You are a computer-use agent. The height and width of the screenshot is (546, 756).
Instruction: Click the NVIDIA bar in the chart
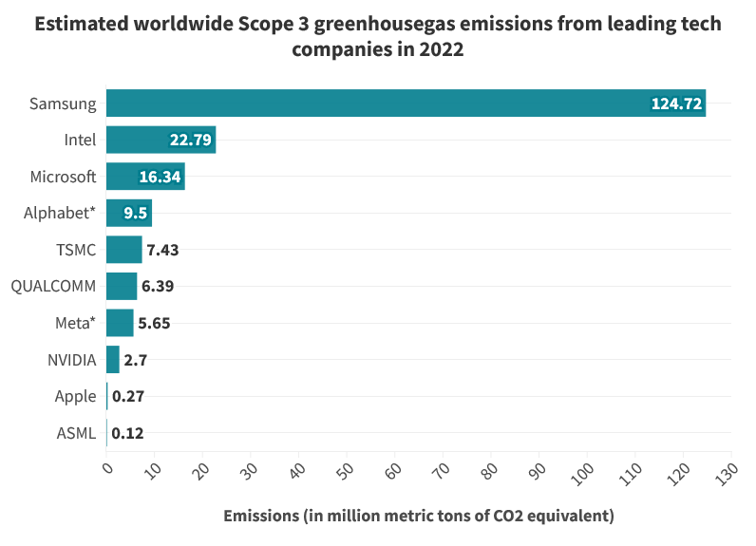(113, 360)
